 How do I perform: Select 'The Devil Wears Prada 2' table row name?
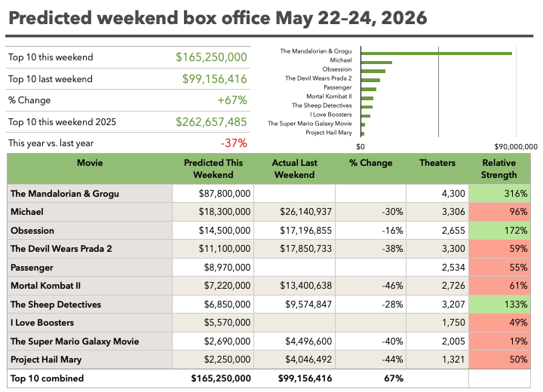point(61,249)
